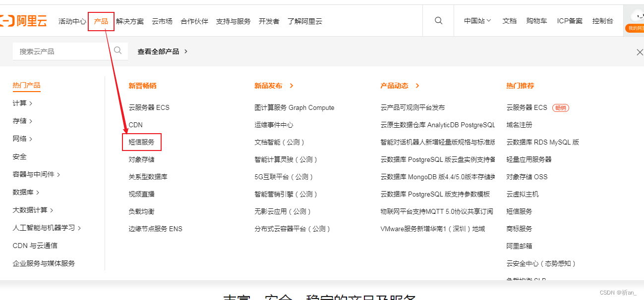Open 智能计算灵骏（公测）

[287, 159]
